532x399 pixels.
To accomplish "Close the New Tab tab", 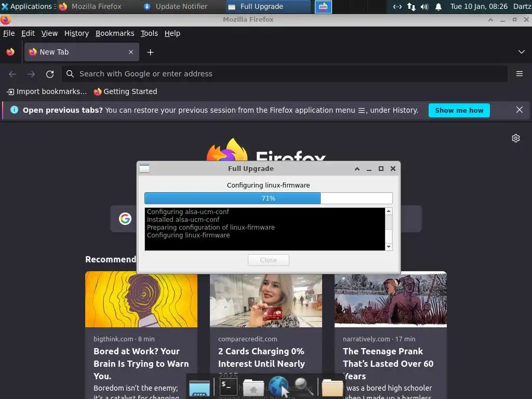I will pos(131,52).
